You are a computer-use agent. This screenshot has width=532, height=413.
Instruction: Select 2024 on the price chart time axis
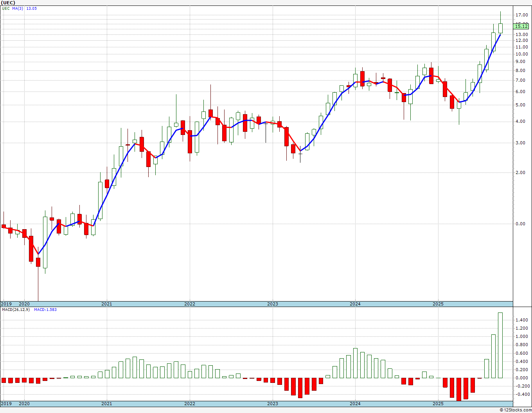pyautogui.click(x=355, y=304)
